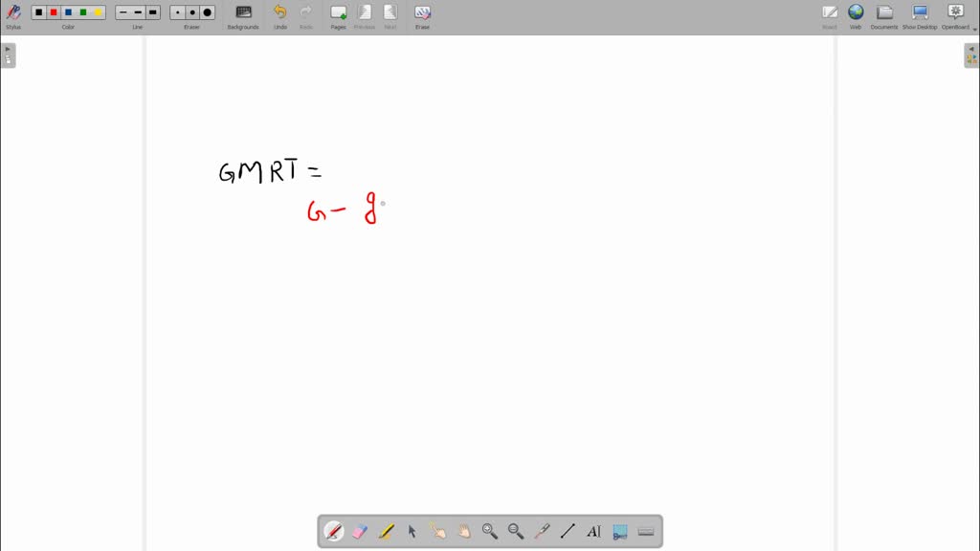Expand the left side panel tab
The height and width of the screenshot is (551, 980).
[x=8, y=55]
